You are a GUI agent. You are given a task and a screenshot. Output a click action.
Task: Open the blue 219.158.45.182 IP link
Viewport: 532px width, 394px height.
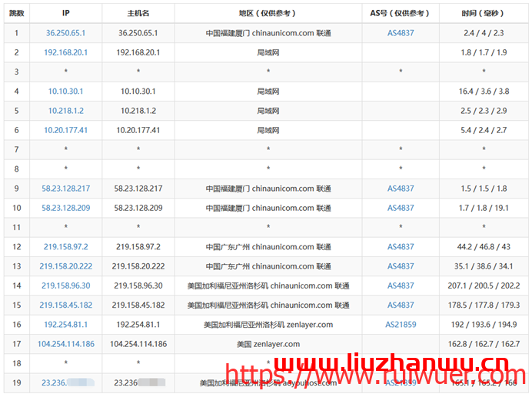[65, 305]
